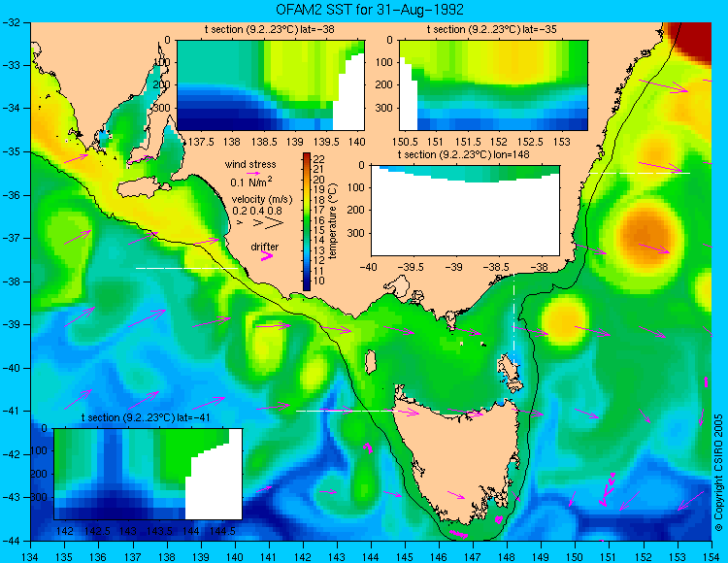Click the '-37' tick on main latitude axis

point(10,238)
